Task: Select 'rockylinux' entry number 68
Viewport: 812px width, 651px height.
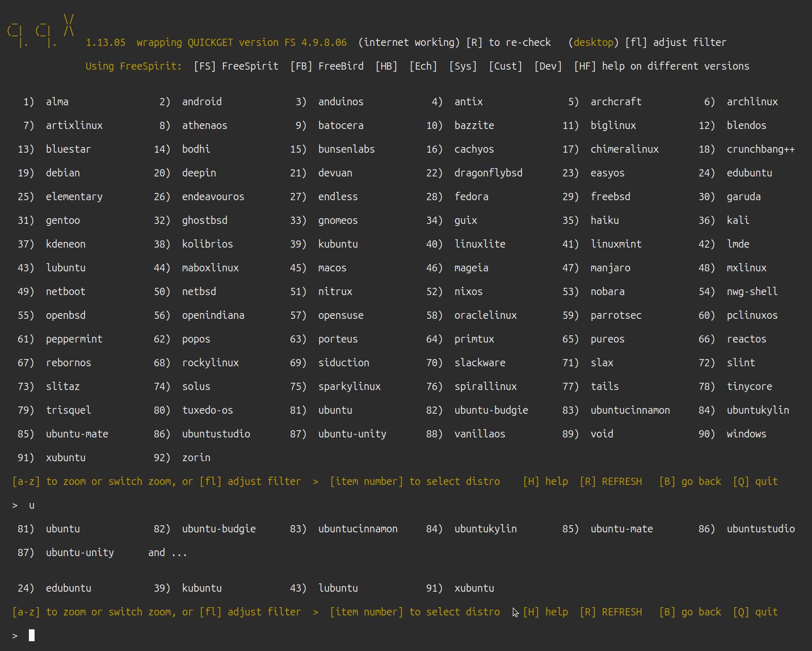Action: (x=210, y=363)
